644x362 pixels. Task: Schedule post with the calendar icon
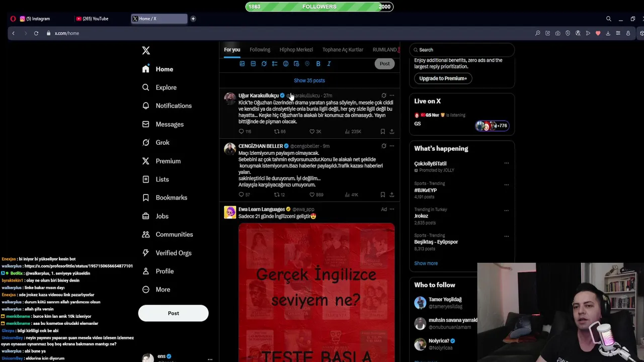[296, 64]
